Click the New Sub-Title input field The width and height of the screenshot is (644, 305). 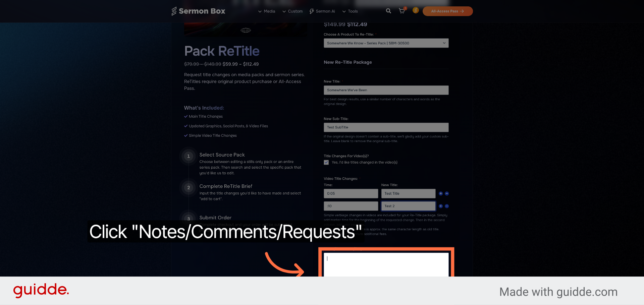tap(386, 127)
